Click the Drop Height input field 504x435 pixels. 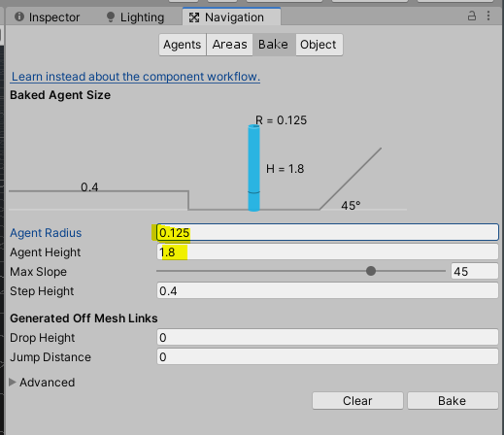tap(327, 337)
